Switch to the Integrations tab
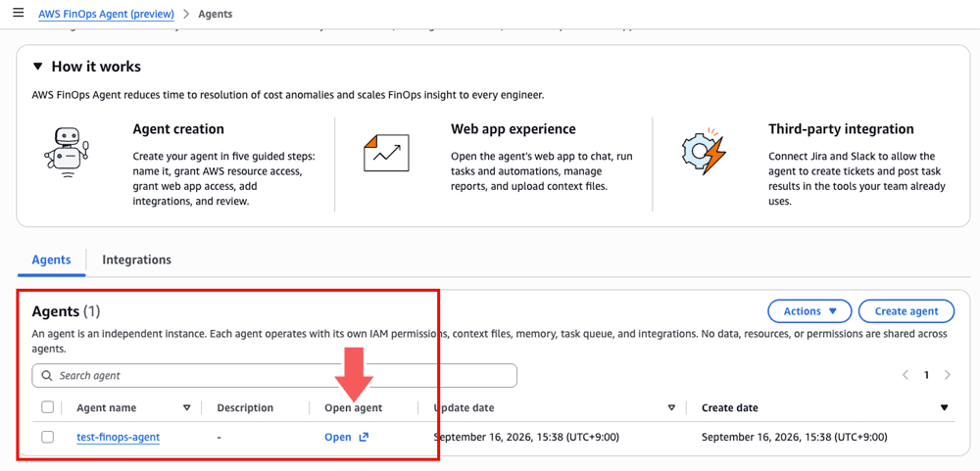 click(136, 259)
